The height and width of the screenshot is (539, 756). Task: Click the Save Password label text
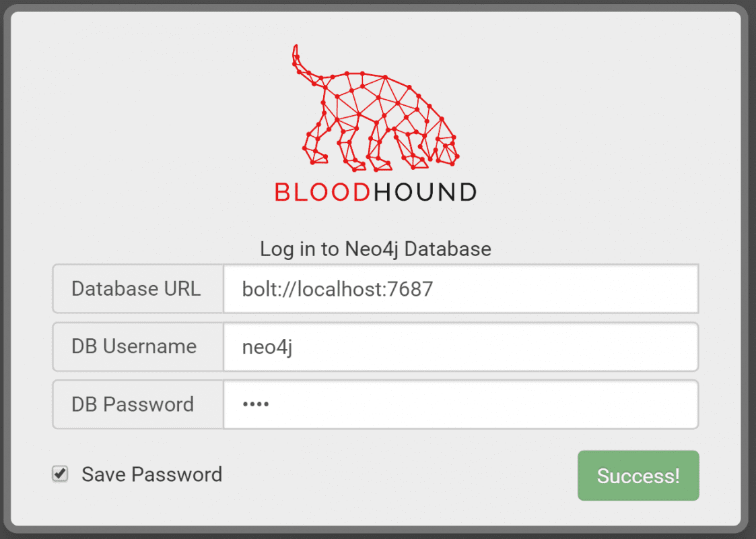(151, 474)
